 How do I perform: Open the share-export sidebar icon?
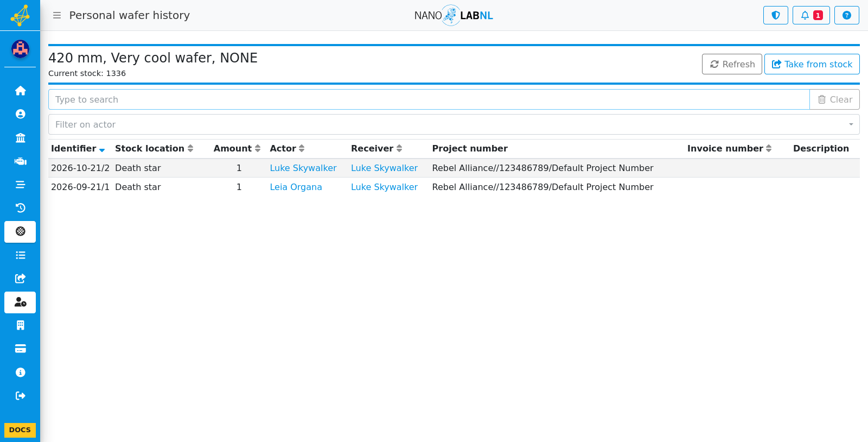(x=20, y=279)
